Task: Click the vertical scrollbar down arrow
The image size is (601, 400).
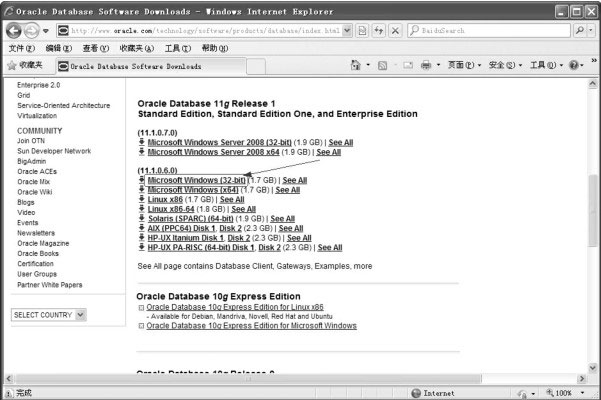Action: (x=593, y=367)
